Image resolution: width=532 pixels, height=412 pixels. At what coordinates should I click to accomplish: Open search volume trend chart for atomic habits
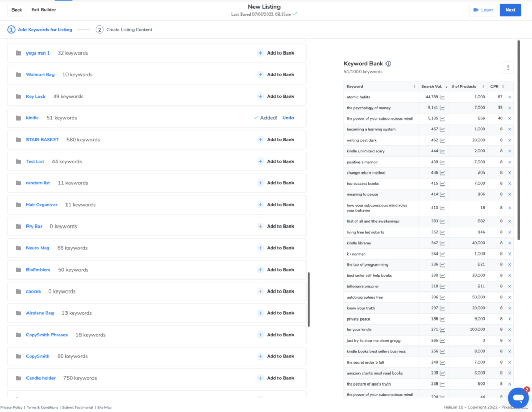(x=443, y=97)
